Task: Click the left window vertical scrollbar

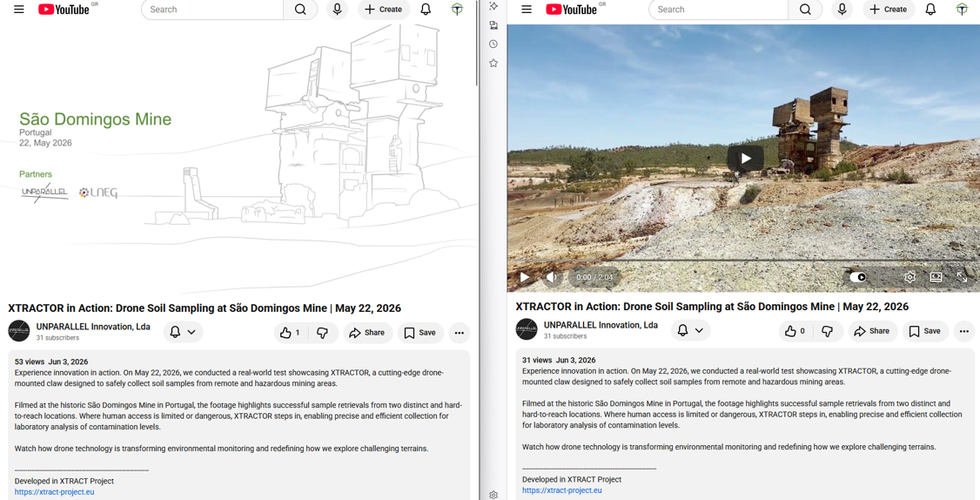Action: 478,43
